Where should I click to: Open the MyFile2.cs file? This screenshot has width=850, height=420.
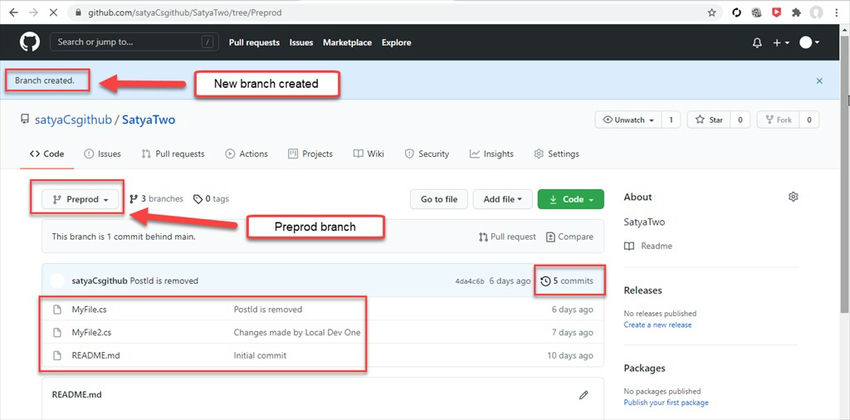click(x=91, y=332)
